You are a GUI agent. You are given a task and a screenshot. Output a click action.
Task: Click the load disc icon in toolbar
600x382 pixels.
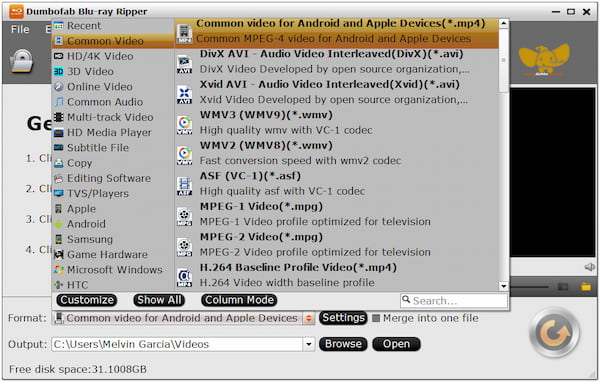(22, 60)
